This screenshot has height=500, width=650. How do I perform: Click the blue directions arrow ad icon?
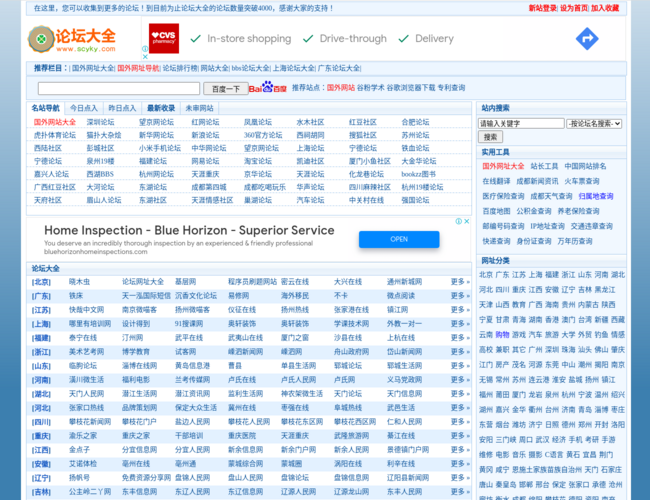[587, 39]
